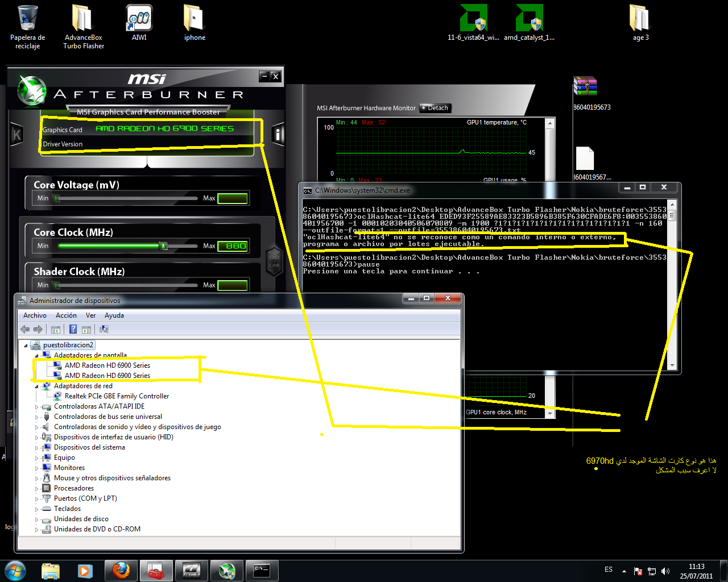Click the Kombustor K button in Afterburner

point(17,135)
